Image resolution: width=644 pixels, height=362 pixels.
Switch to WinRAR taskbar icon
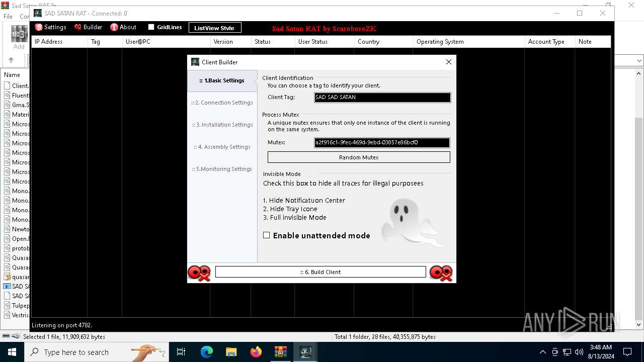(x=281, y=352)
